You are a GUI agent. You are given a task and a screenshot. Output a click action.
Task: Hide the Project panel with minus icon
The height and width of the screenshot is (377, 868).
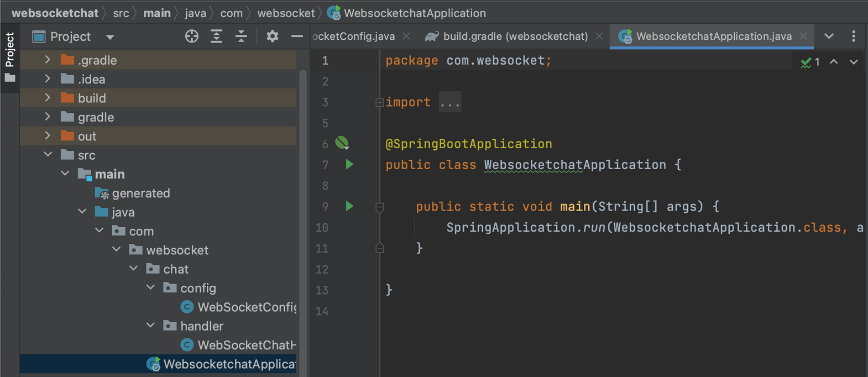coord(297,36)
